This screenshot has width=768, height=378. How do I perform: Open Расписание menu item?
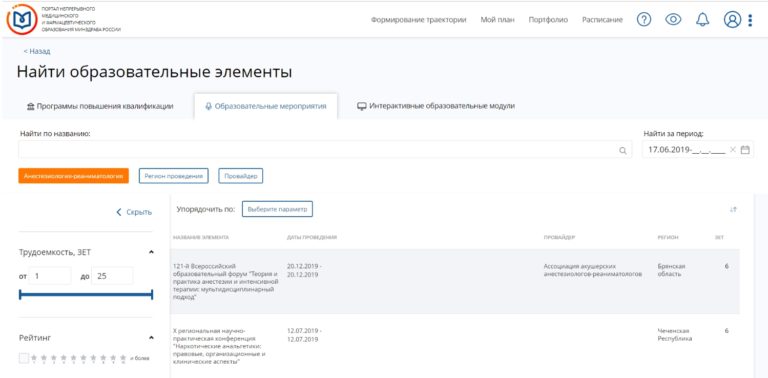(602, 20)
